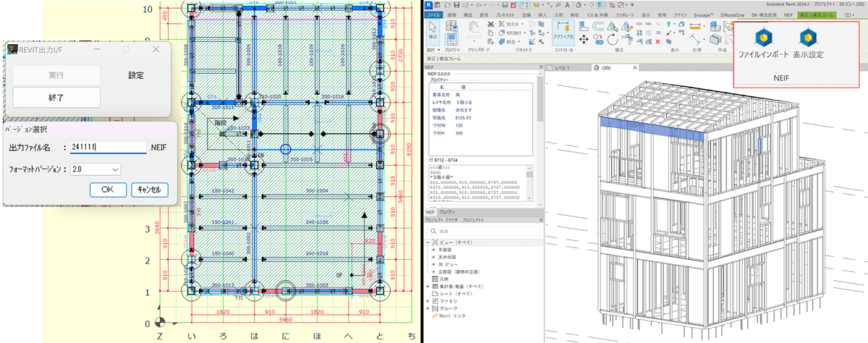The height and width of the screenshot is (343, 868).
Task: Click the 出力ファイル名 text field
Action: 107,148
